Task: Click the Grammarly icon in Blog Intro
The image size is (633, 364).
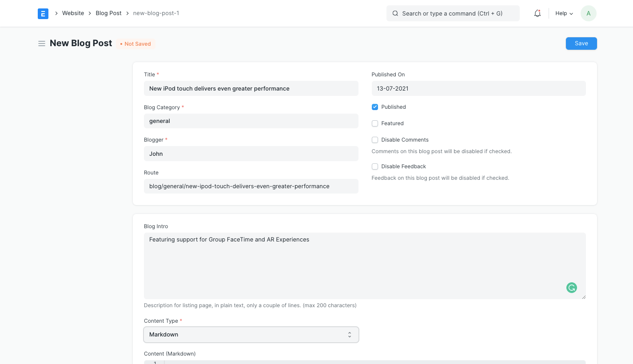Action: (571, 288)
